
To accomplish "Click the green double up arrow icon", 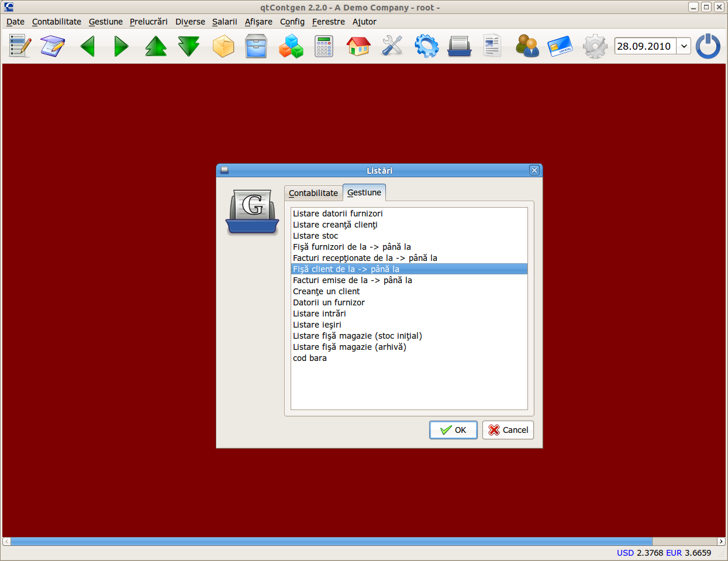I will [x=156, y=46].
